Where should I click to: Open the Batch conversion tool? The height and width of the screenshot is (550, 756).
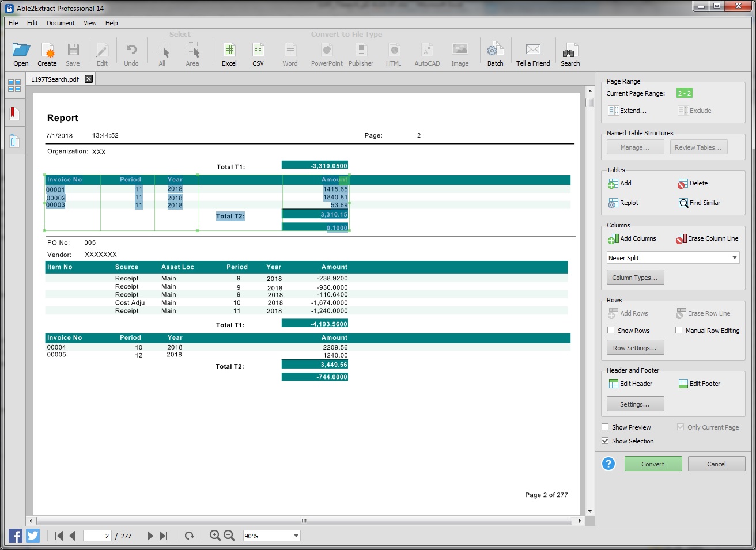pos(494,54)
